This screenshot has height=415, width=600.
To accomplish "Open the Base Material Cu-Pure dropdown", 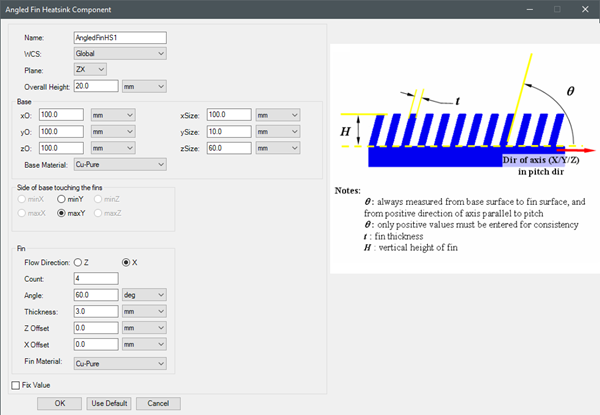I will [x=120, y=164].
